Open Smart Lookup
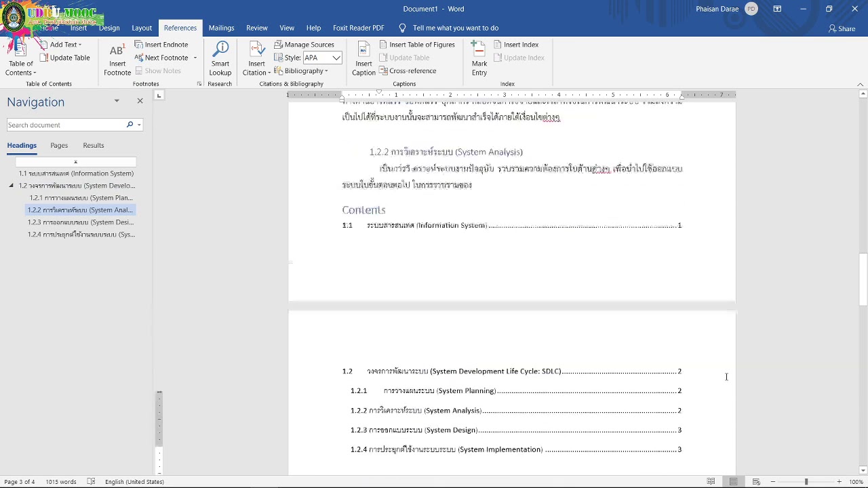Viewport: 868px width, 488px height. point(220,60)
